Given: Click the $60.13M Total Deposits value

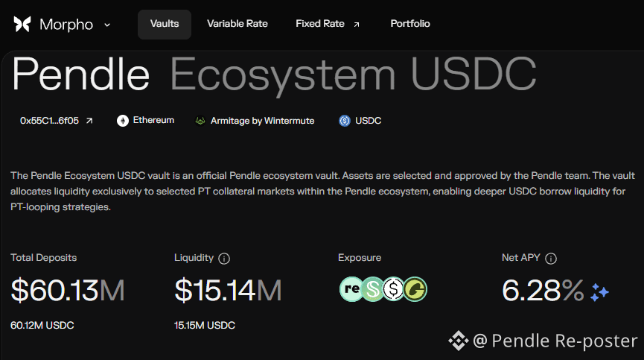Looking at the screenshot, I should [68, 291].
